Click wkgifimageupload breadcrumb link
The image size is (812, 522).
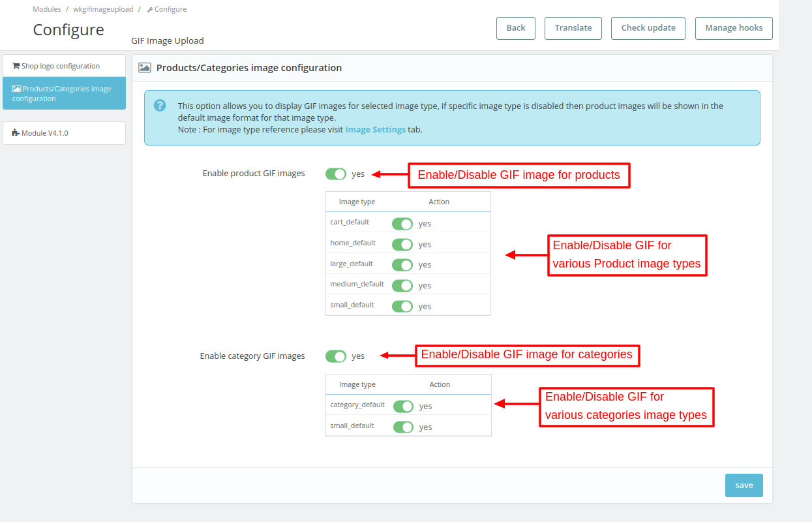[103, 9]
